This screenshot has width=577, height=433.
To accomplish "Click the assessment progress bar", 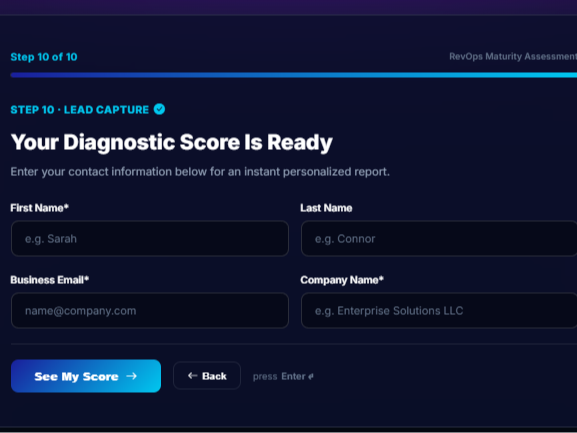I will (x=294, y=75).
